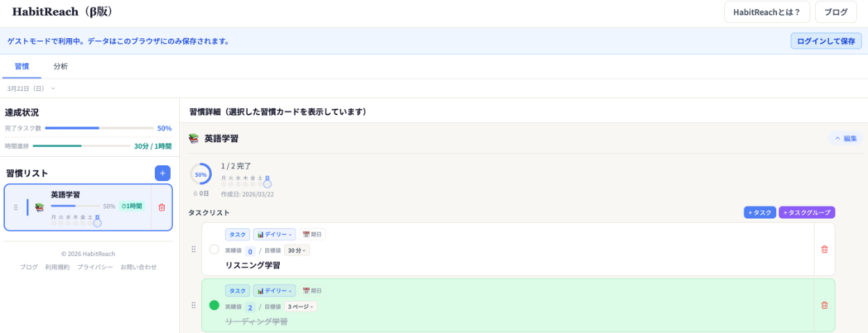Click the 実績値 field showing 0
This screenshot has width=868, height=333.
pyautogui.click(x=250, y=251)
